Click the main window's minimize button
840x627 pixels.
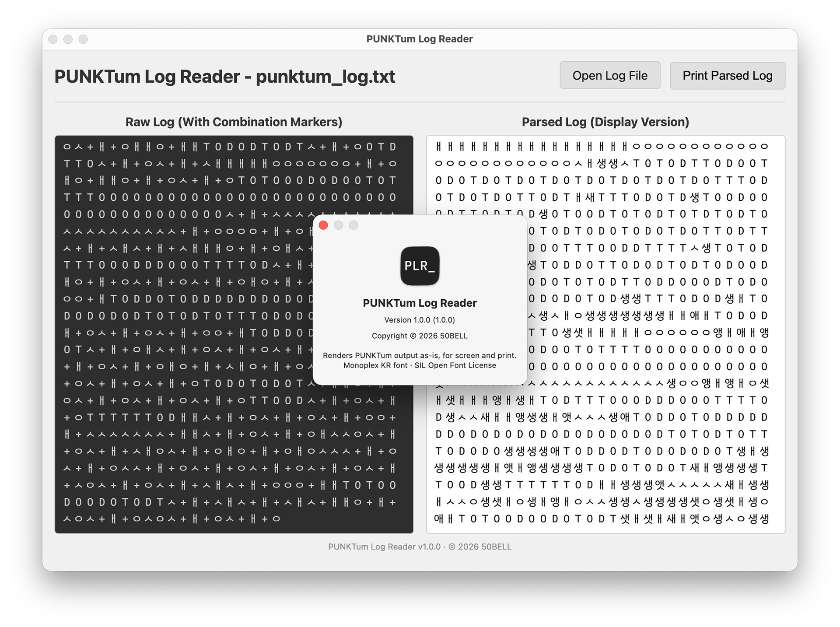click(68, 39)
